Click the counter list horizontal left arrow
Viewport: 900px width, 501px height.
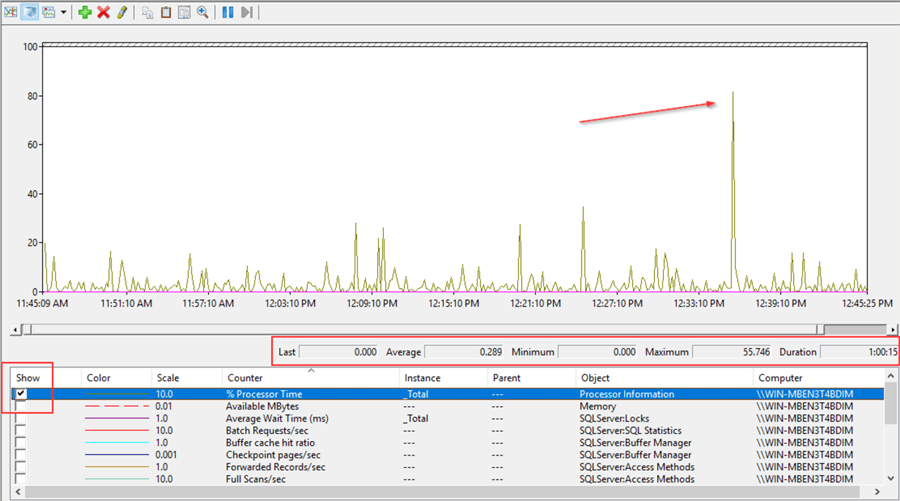18,492
